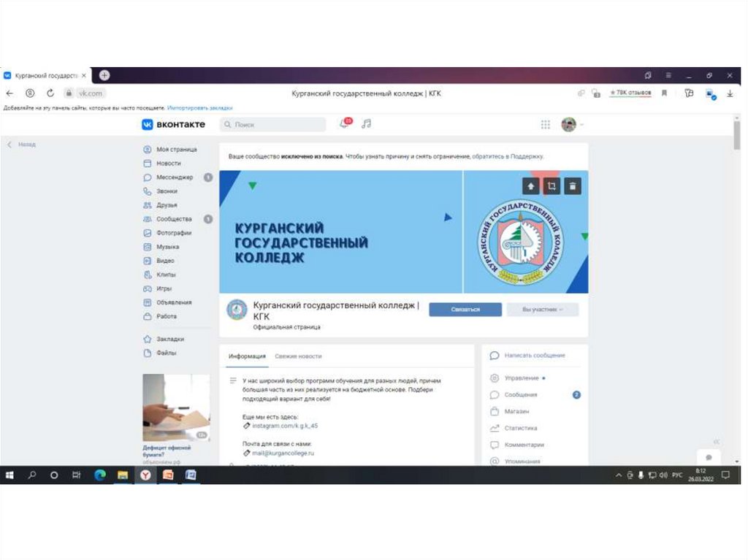Open community Статистика section
The height and width of the screenshot is (560, 748).
pos(514,428)
